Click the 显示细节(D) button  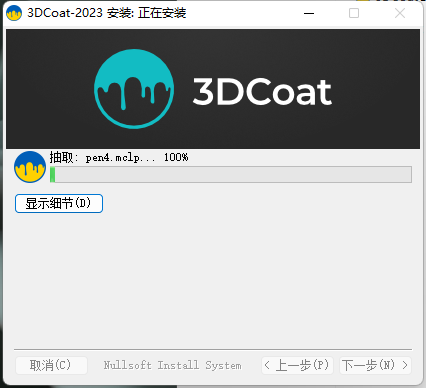click(x=59, y=203)
